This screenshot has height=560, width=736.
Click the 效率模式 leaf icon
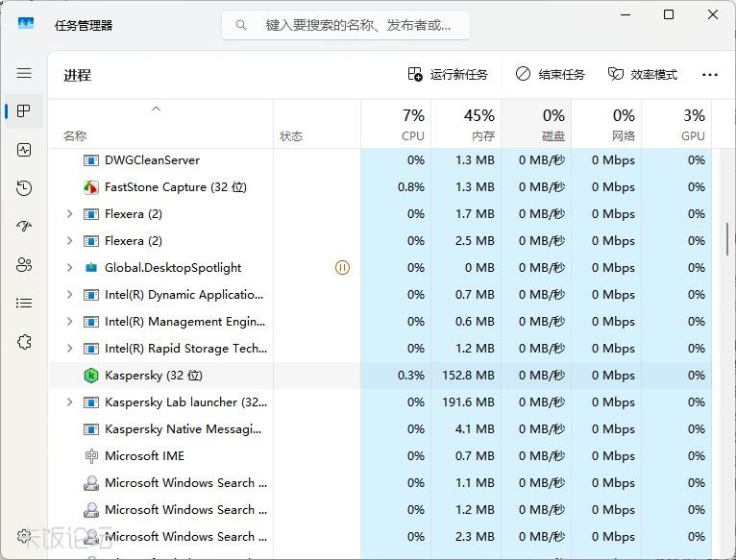click(615, 74)
